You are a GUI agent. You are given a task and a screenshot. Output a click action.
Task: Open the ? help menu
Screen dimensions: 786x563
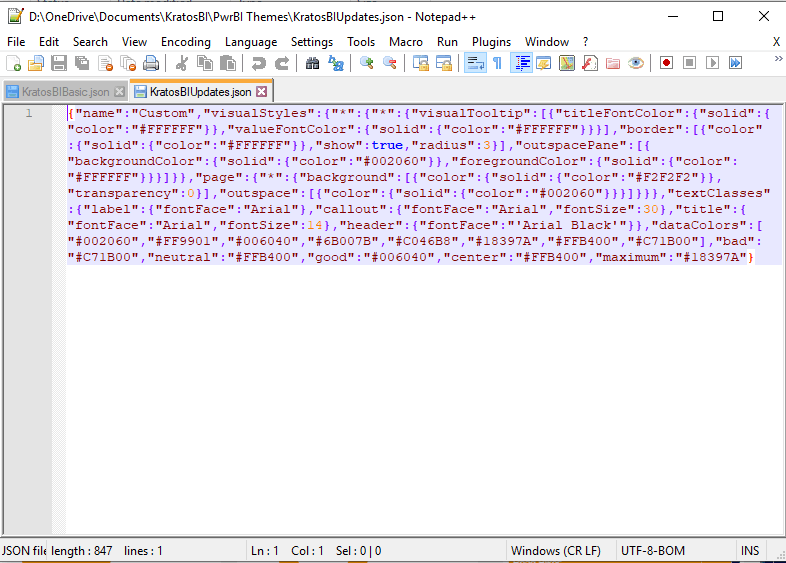coord(585,42)
